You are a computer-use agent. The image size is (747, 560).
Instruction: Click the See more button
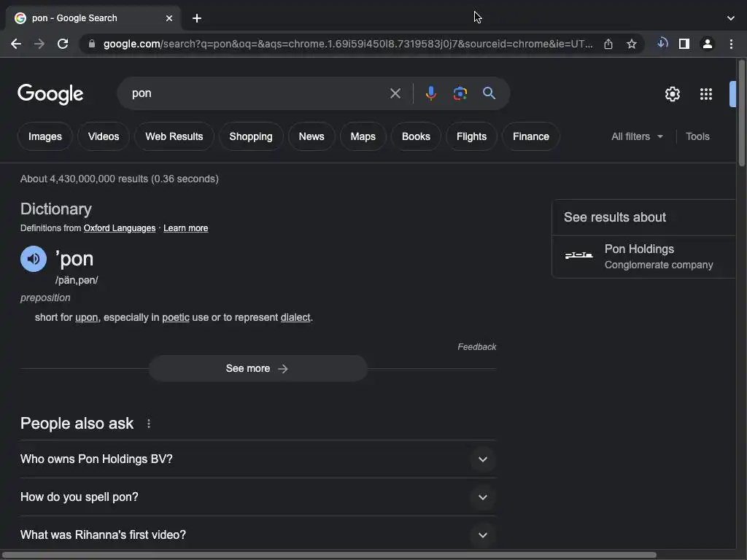coord(258,368)
